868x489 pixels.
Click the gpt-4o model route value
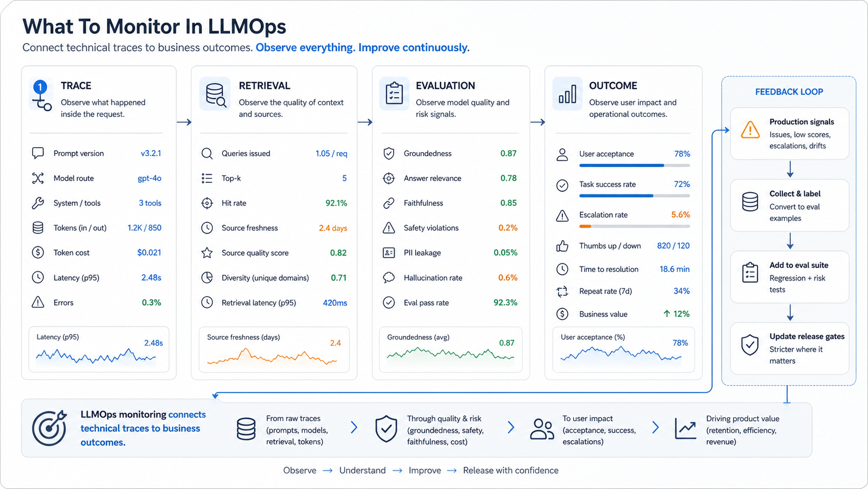point(150,178)
